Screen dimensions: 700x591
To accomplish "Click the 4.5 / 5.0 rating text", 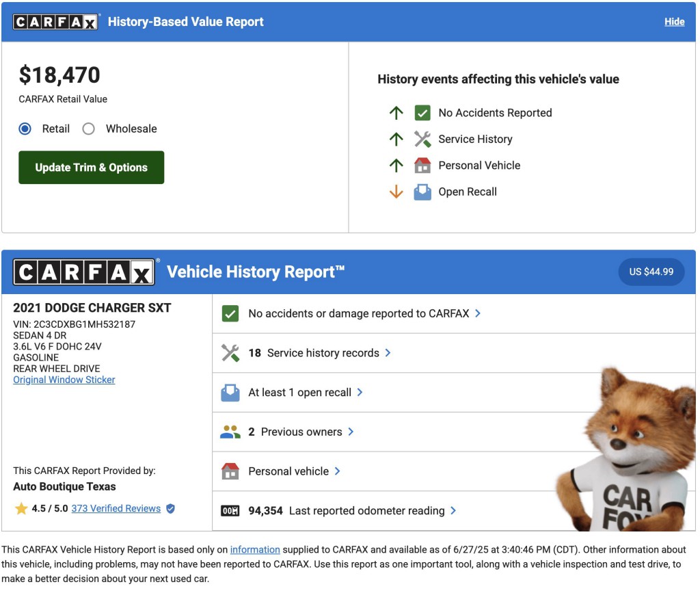I will point(49,508).
